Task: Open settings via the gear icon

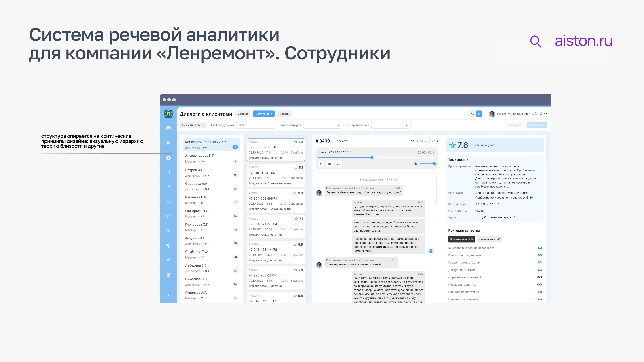Action: pyautogui.click(x=168, y=231)
